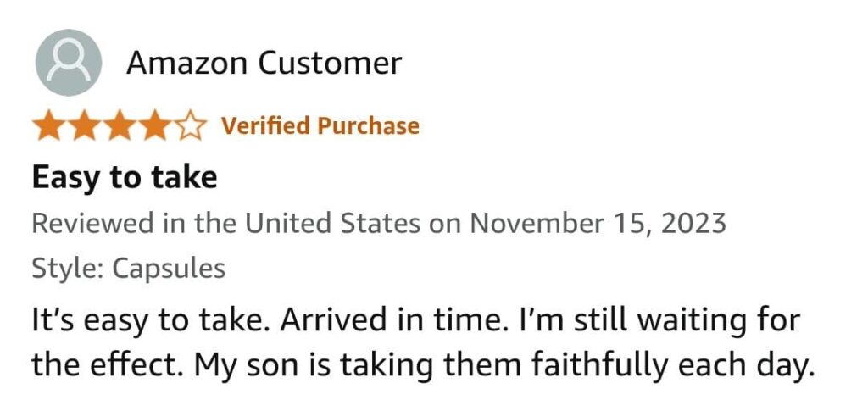Image resolution: width=868 pixels, height=411 pixels.
Task: Open the Amazon Customer profile name
Action: tap(264, 63)
